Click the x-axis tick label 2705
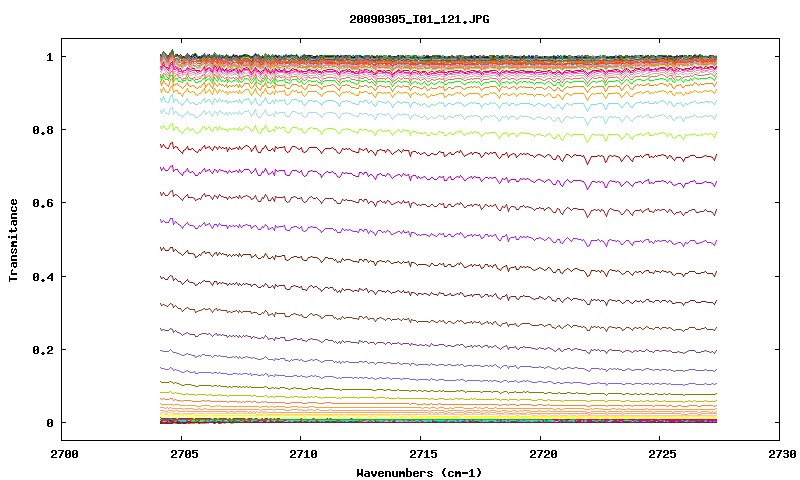Screen dimensions: 800x480 (x=184, y=454)
